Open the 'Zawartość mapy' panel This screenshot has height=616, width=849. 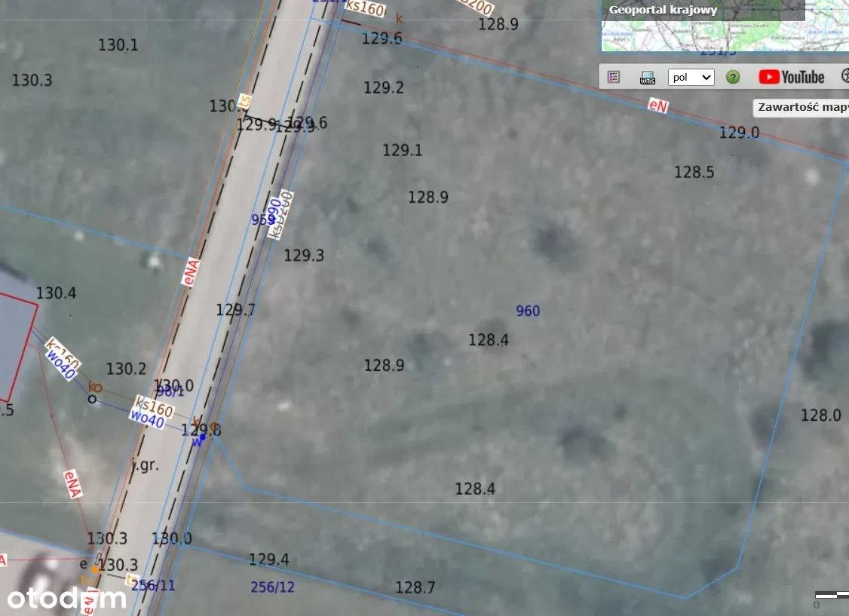pyautogui.click(x=801, y=107)
